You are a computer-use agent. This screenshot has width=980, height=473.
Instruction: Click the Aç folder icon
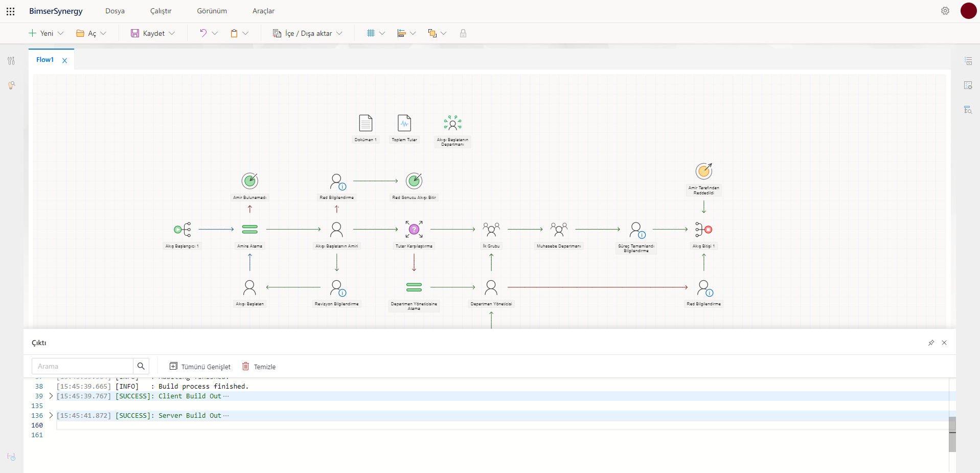pyautogui.click(x=80, y=33)
